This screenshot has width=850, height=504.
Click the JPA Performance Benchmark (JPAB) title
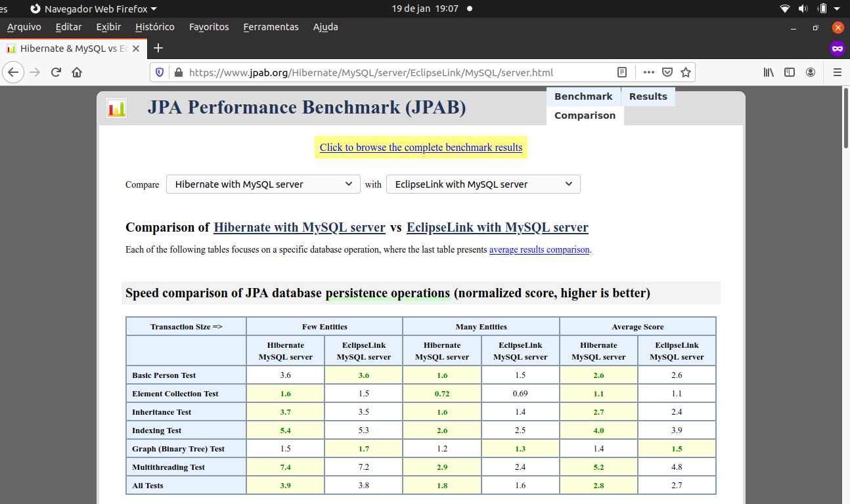pyautogui.click(x=307, y=108)
